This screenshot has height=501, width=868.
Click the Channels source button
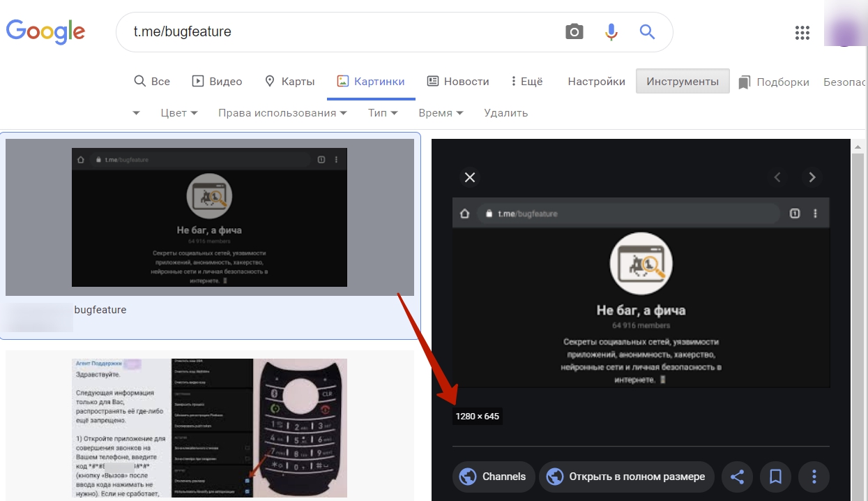tap(494, 477)
